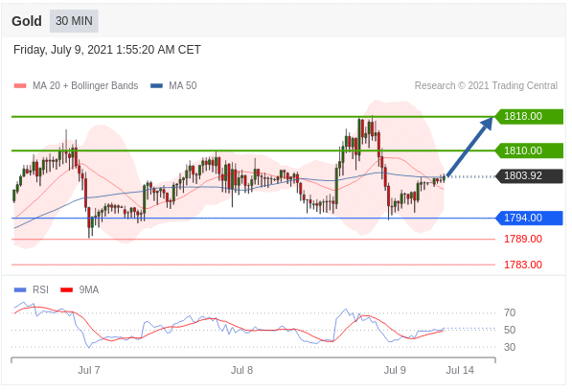Click the Gold chart title
The image size is (572, 392).
27,21
